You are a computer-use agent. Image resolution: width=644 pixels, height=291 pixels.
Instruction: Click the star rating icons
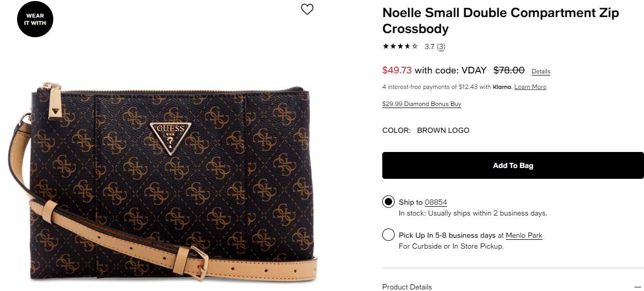pos(400,47)
